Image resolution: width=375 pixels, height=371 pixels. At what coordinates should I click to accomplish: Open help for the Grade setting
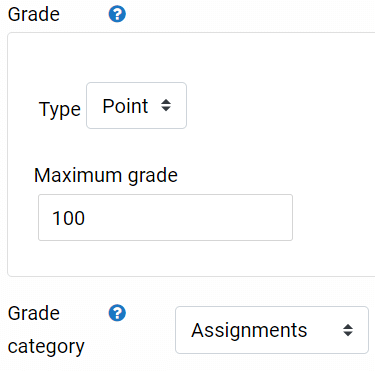117,14
